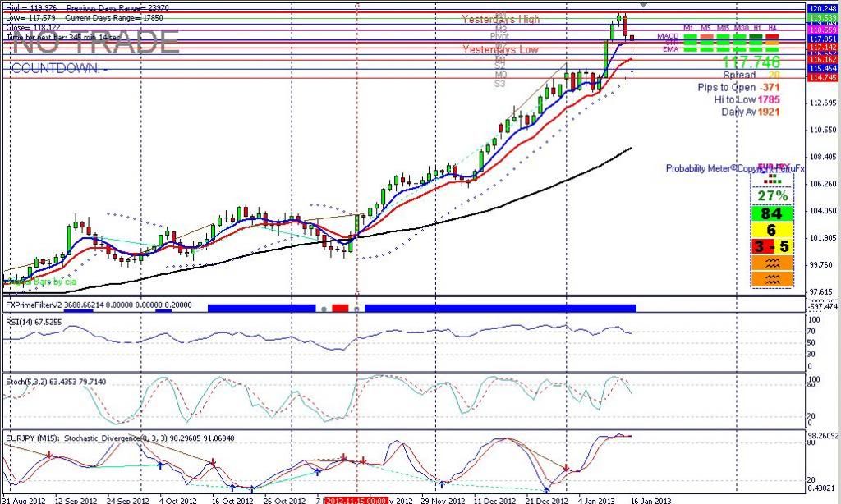Click the orange STR H4 signal block
This screenshot has height=504, width=841.
771,44
